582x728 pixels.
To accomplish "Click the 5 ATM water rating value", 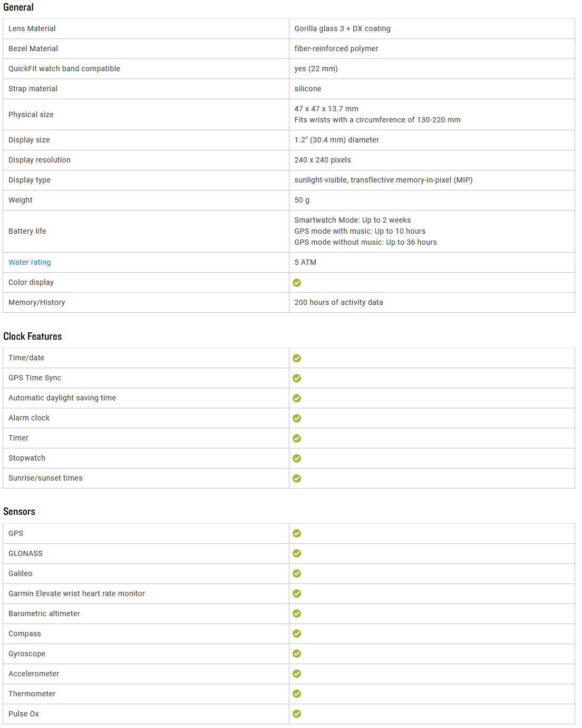I will pos(305,262).
